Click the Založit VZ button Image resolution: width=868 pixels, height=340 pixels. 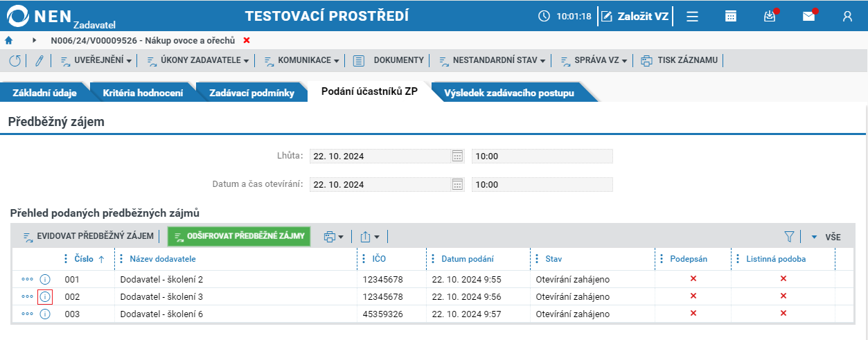[635, 17]
